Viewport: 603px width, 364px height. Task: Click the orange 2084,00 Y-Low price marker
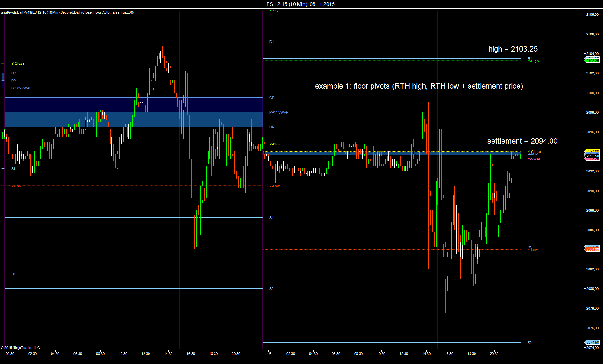[592, 250]
